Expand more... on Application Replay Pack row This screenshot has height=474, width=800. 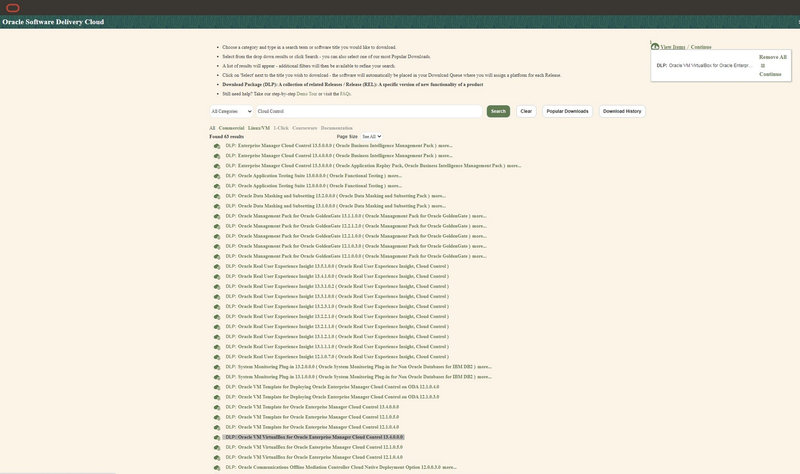[x=514, y=166]
